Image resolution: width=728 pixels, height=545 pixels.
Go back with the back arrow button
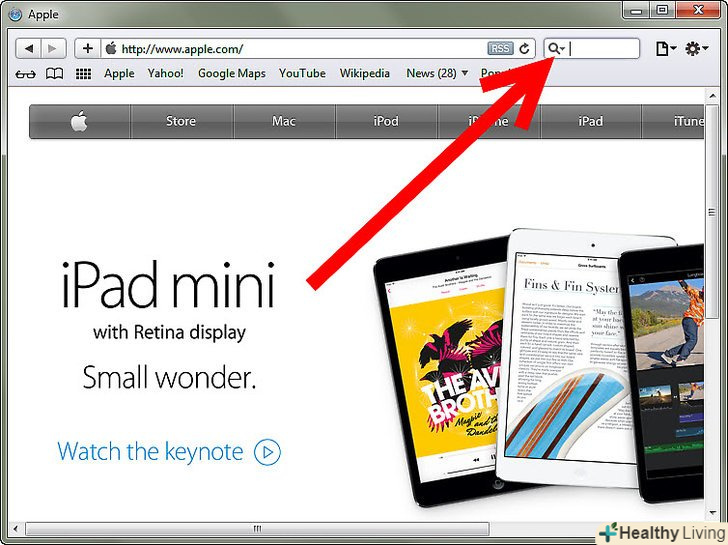[x=29, y=48]
